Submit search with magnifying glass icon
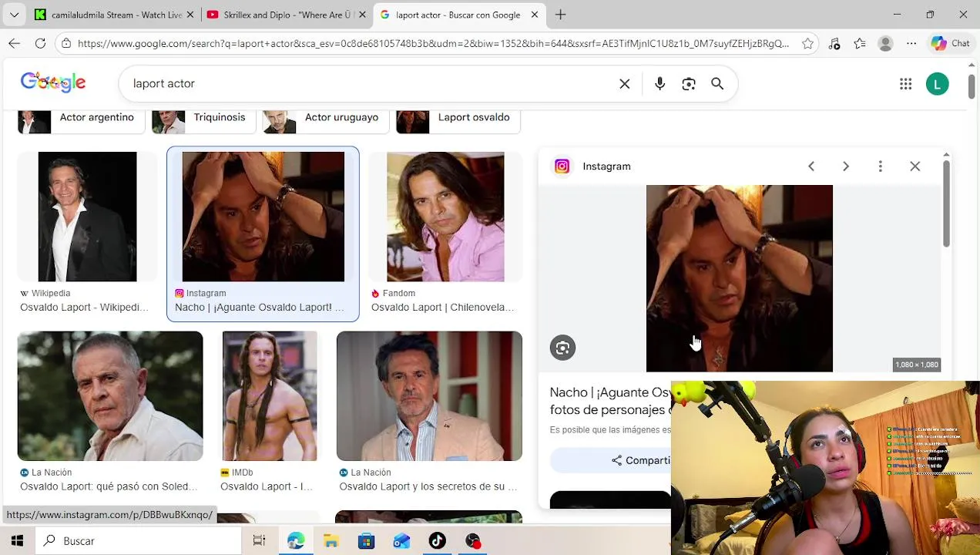The image size is (980, 555). pyautogui.click(x=717, y=84)
